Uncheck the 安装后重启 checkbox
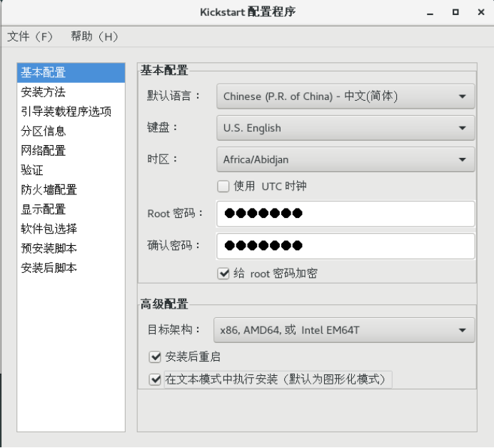Screen dimensions: 494x448 [155, 357]
